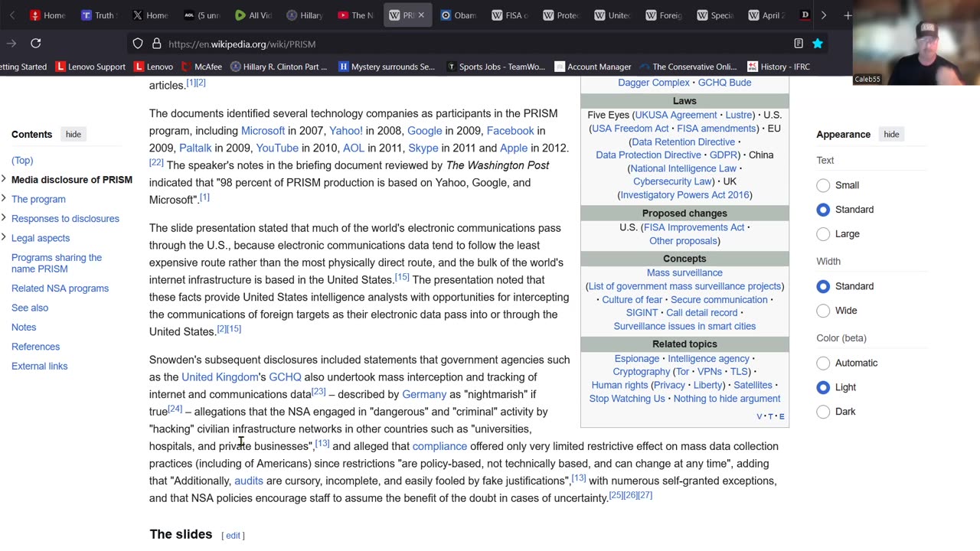Open Related NSA programs in contents
The width and height of the screenshot is (980, 551).
pos(60,289)
